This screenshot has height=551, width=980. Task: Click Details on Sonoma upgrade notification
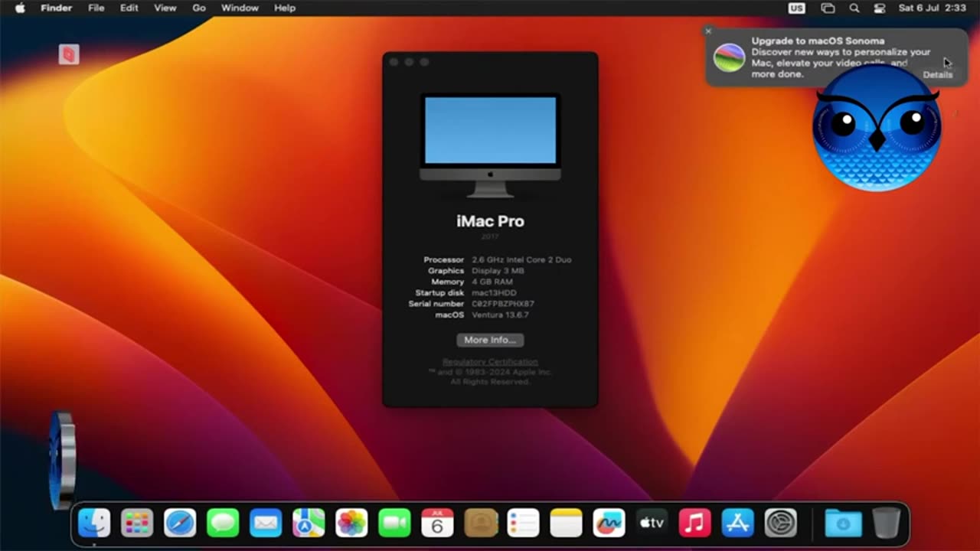click(x=937, y=75)
